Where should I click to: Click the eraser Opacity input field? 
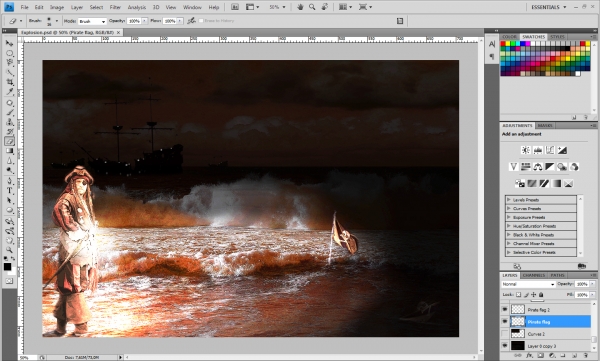[x=134, y=21]
